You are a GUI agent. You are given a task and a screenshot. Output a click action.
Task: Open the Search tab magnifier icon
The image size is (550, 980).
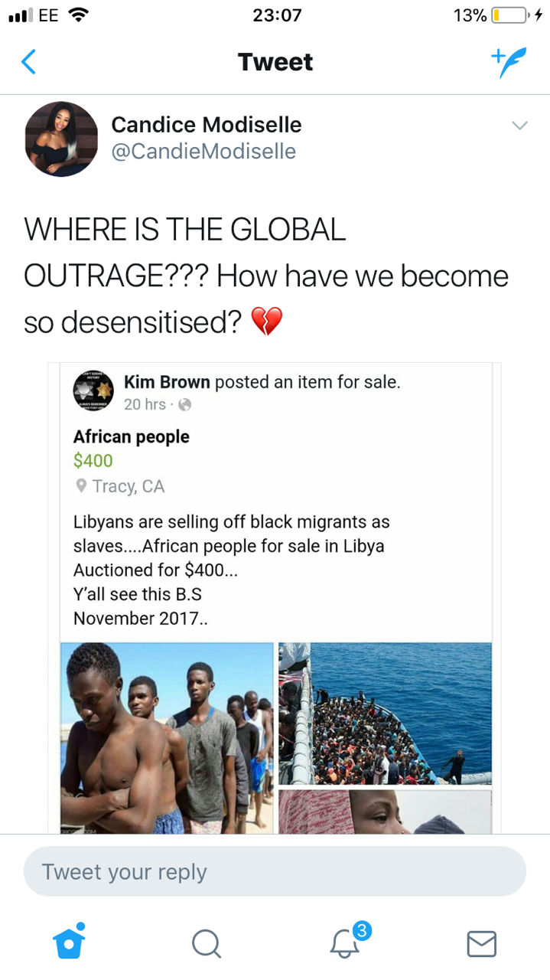pos(206,943)
